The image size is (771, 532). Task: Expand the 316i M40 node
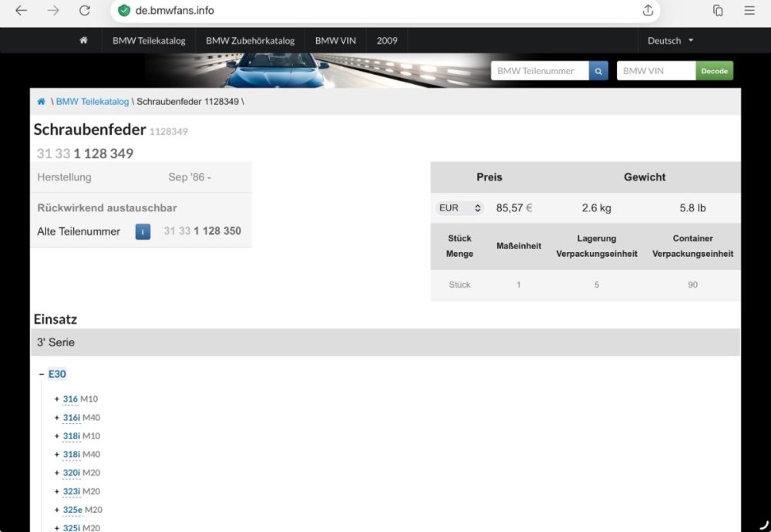(57, 418)
